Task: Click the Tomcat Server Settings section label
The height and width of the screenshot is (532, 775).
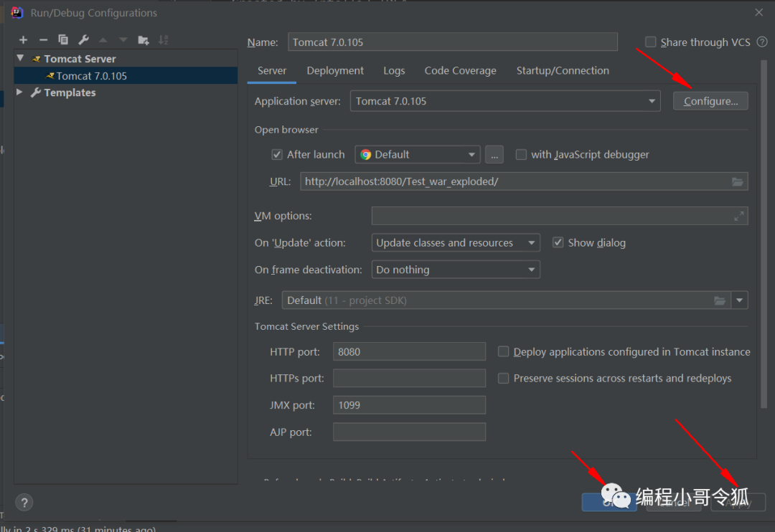Action: (x=306, y=326)
